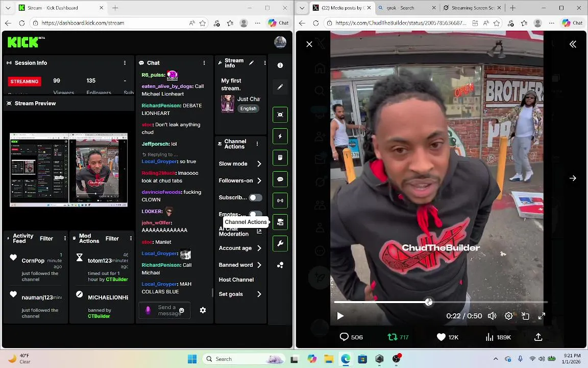
Task: Click the chat panel scrollbar
Action: (213, 293)
